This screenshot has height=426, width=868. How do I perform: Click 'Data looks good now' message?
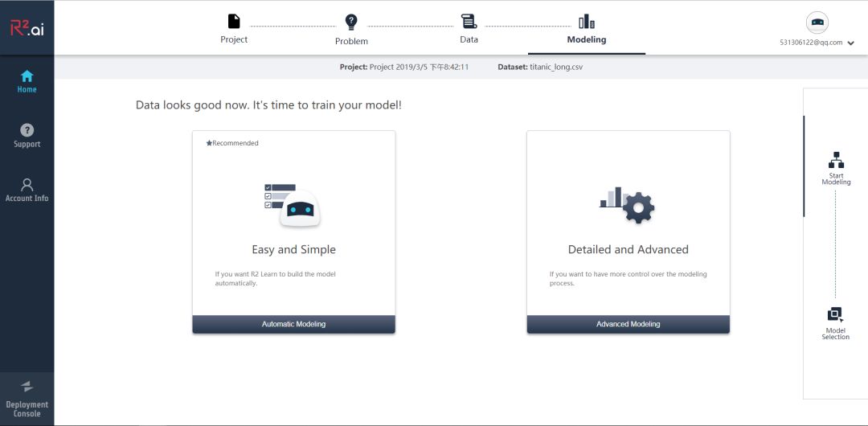coord(268,104)
